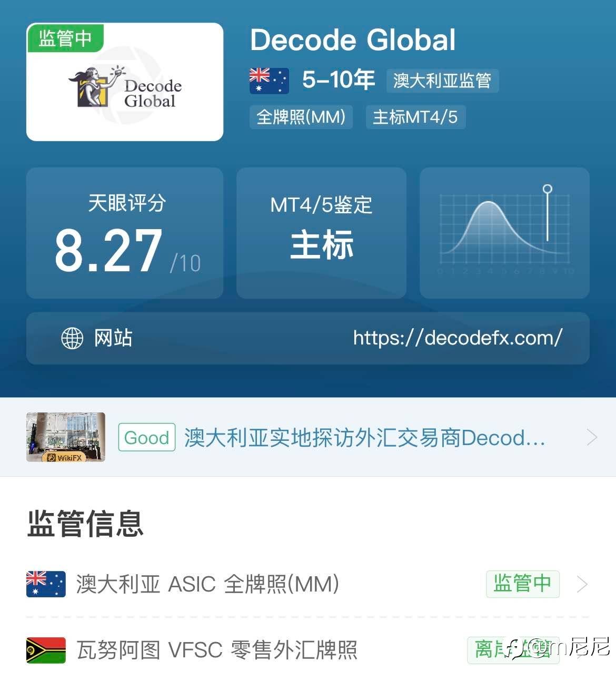This screenshot has width=616, height=680.
Task: Tap the 5-10年 operating years label
Action: tap(339, 80)
